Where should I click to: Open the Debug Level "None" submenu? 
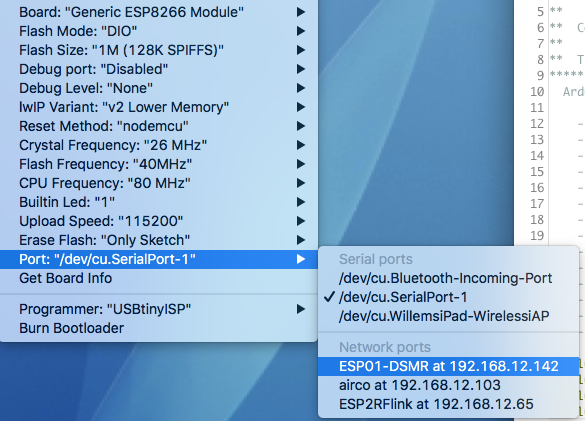click(159, 88)
